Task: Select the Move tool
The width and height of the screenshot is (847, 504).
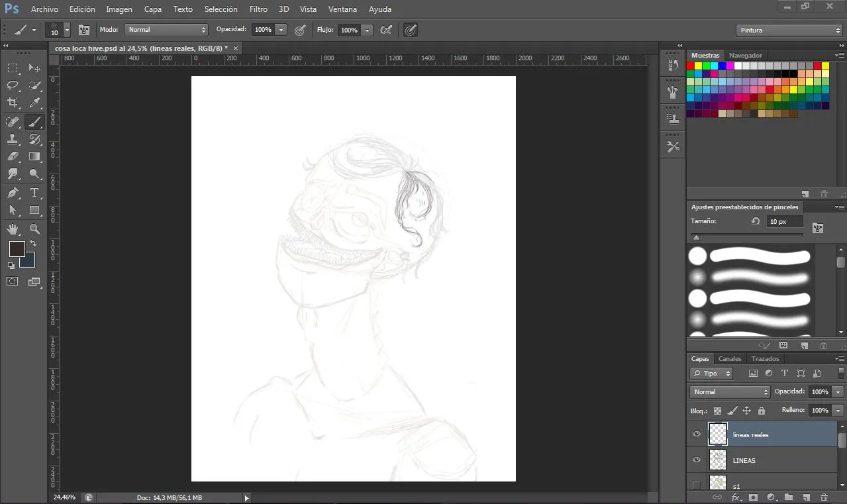Action: point(34,68)
